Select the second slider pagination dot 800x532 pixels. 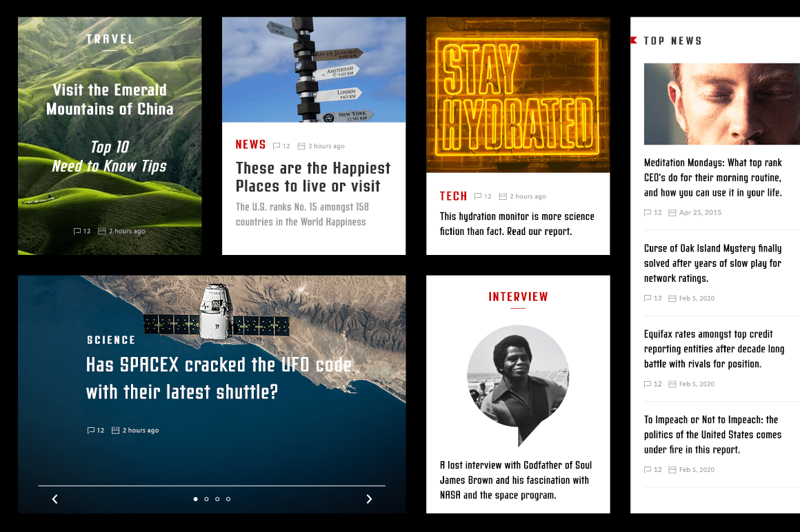click(x=206, y=499)
